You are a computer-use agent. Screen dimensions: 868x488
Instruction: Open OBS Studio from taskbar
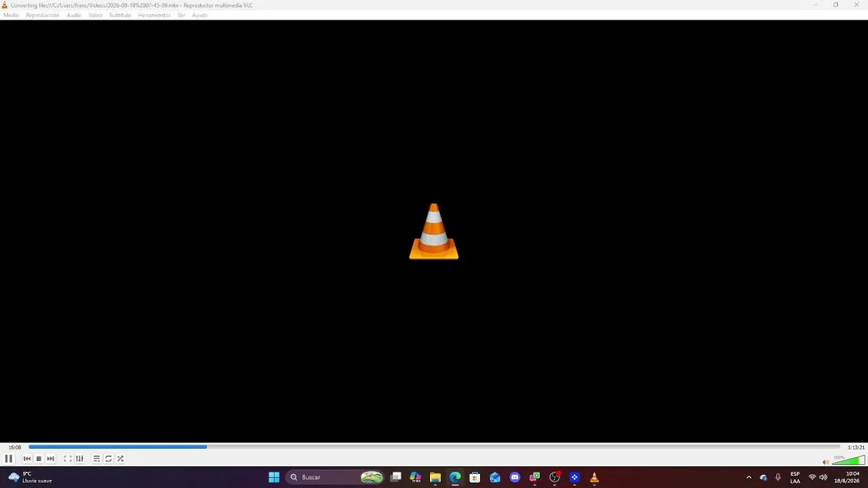tap(555, 477)
